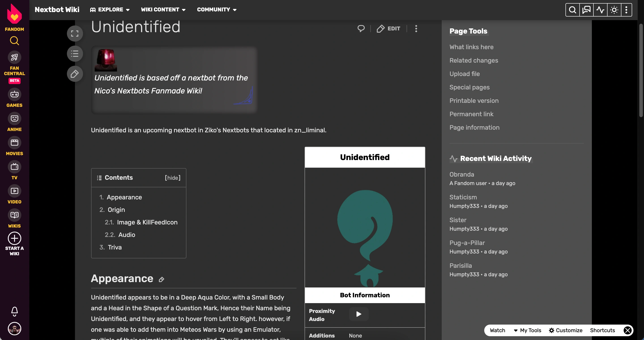
Task: Open notifications bell in sidebar
Action: [x=15, y=311]
